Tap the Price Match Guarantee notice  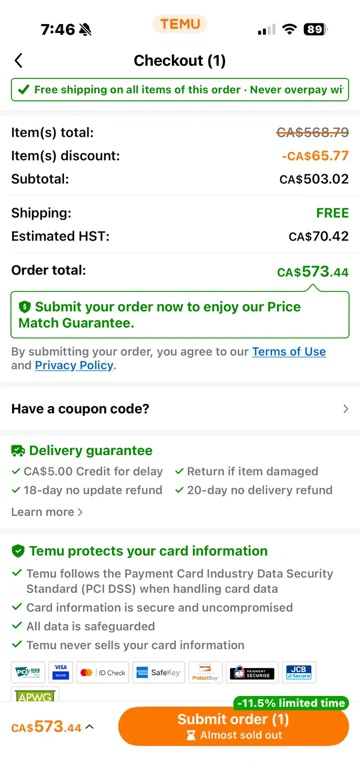click(180, 315)
